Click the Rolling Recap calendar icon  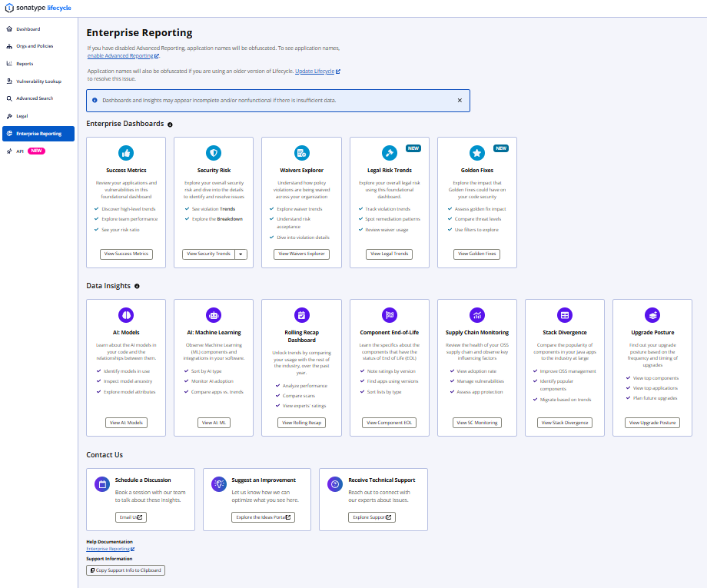pos(302,315)
